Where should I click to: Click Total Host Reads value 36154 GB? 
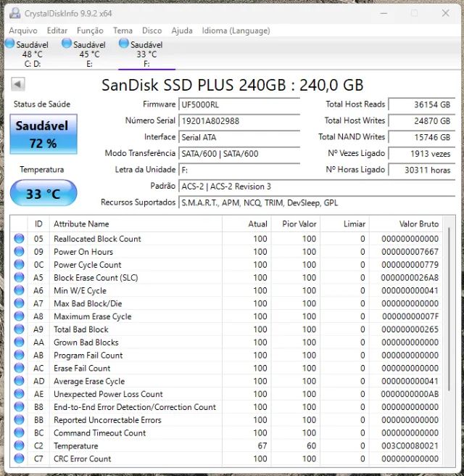(x=422, y=104)
